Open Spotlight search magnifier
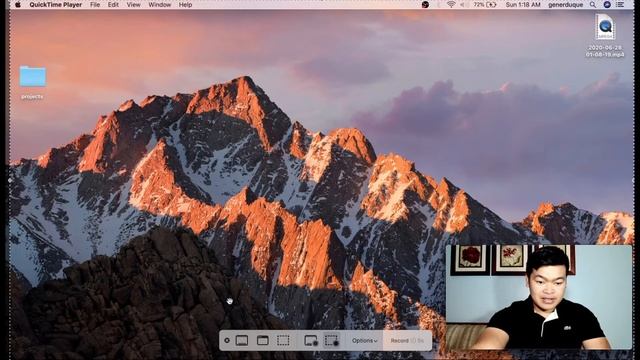The image size is (640, 360). click(593, 5)
